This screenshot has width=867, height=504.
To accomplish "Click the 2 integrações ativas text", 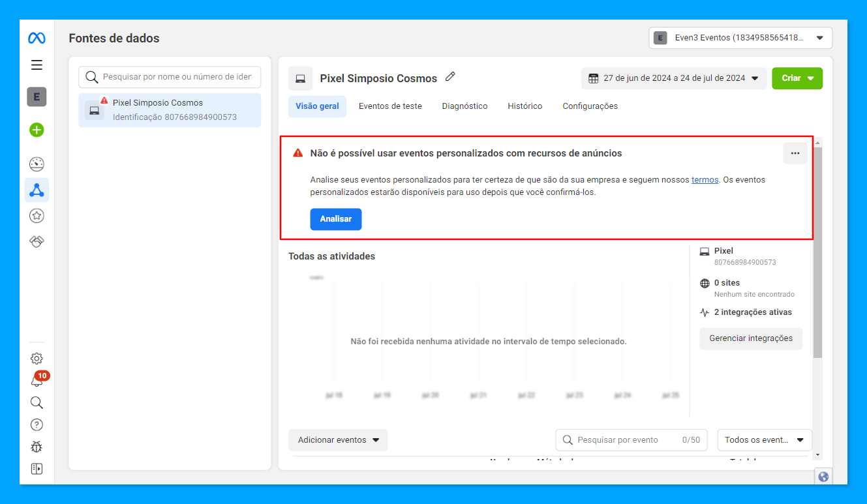I will (753, 312).
